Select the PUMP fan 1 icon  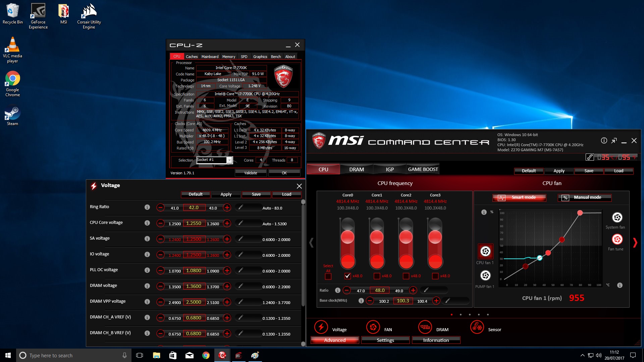pos(485,276)
